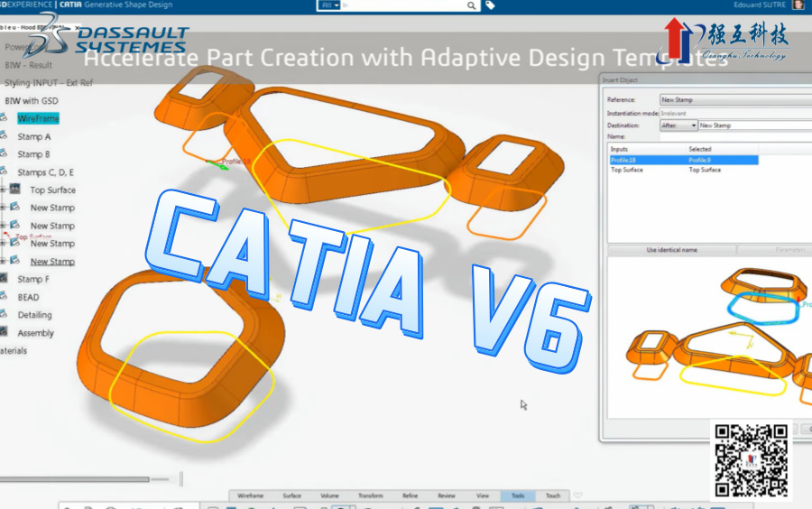Select BIW with GSD in the tree

(32, 100)
